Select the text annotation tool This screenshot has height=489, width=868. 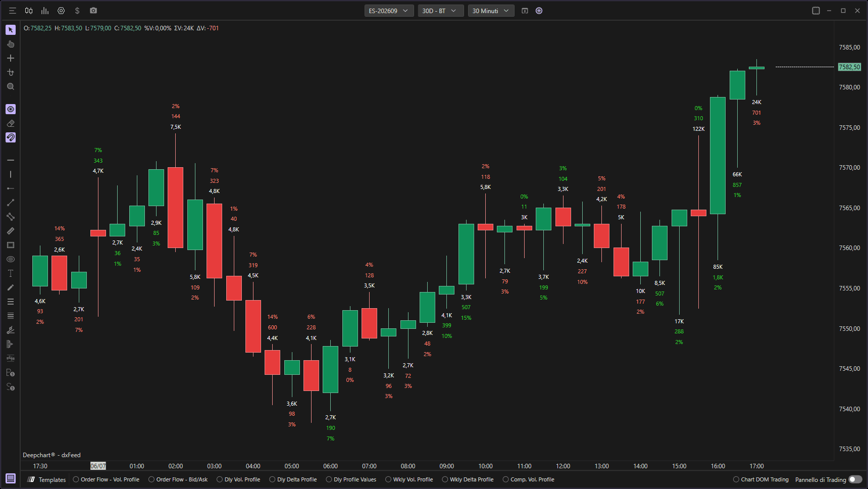click(x=11, y=273)
